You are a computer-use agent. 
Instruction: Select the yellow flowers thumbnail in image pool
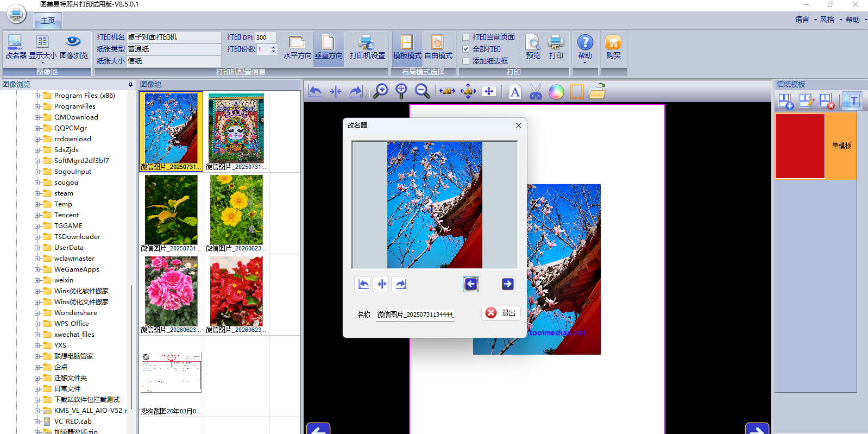(x=236, y=210)
